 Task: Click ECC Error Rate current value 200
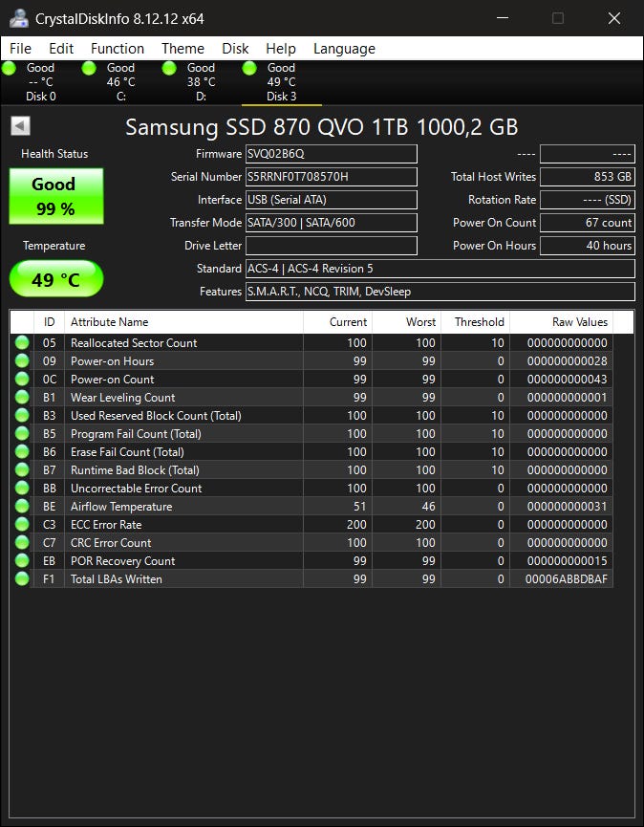tap(356, 525)
